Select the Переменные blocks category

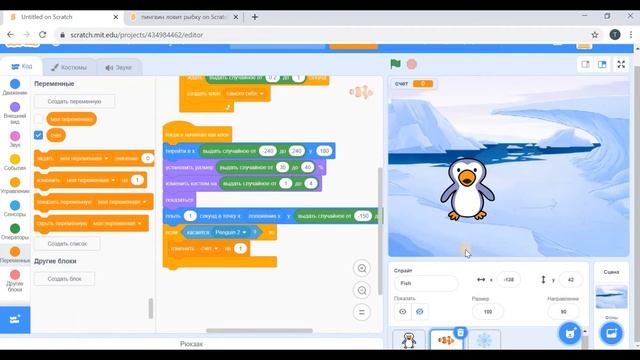click(15, 255)
